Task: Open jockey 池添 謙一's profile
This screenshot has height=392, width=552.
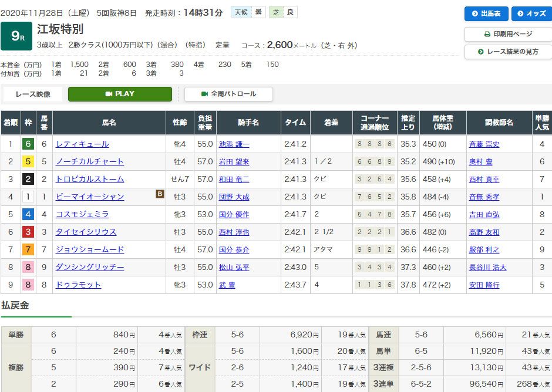Action: [x=234, y=144]
